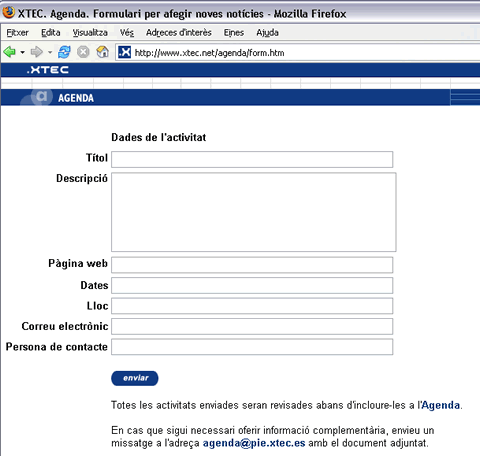Click the Stop loading icon

[x=83, y=52]
